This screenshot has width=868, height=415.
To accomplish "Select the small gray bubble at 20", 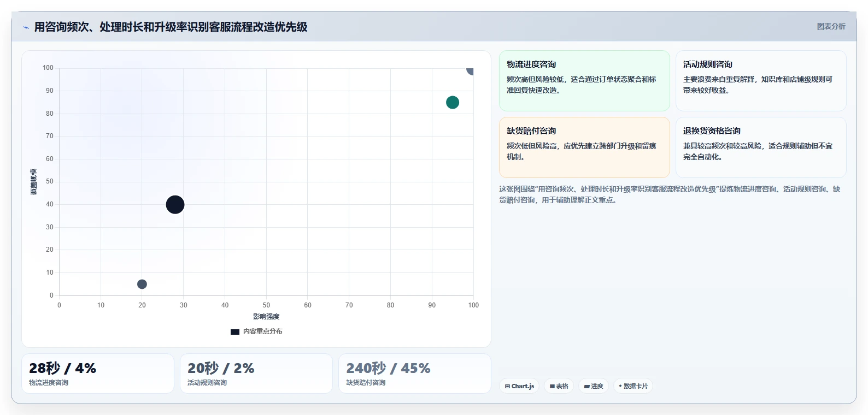I will [x=142, y=284].
